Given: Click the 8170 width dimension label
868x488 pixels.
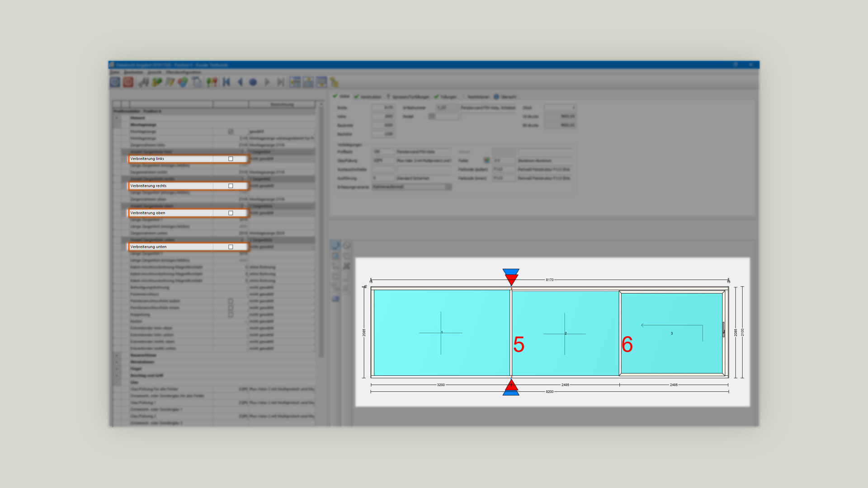Looking at the screenshot, I should pyautogui.click(x=550, y=280).
